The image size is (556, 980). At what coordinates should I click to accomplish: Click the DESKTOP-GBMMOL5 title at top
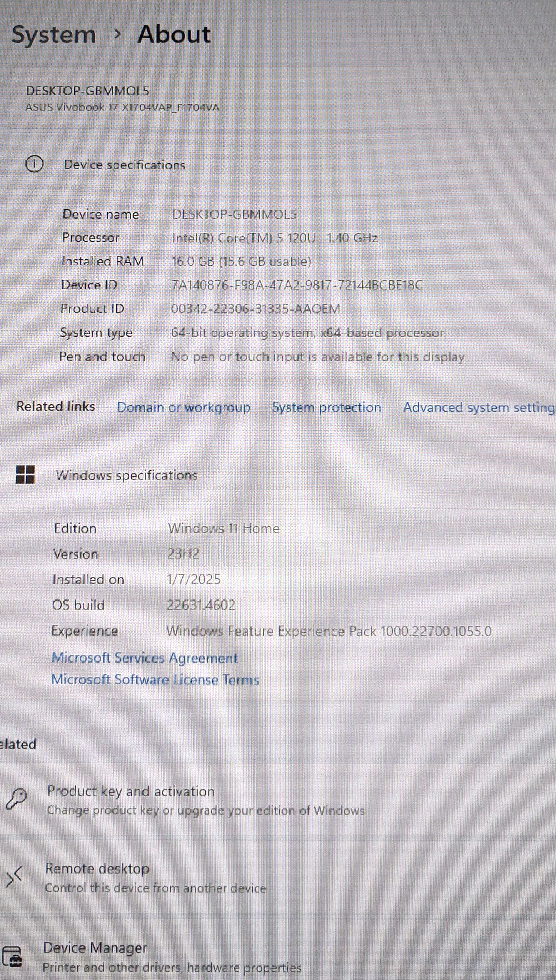87,91
